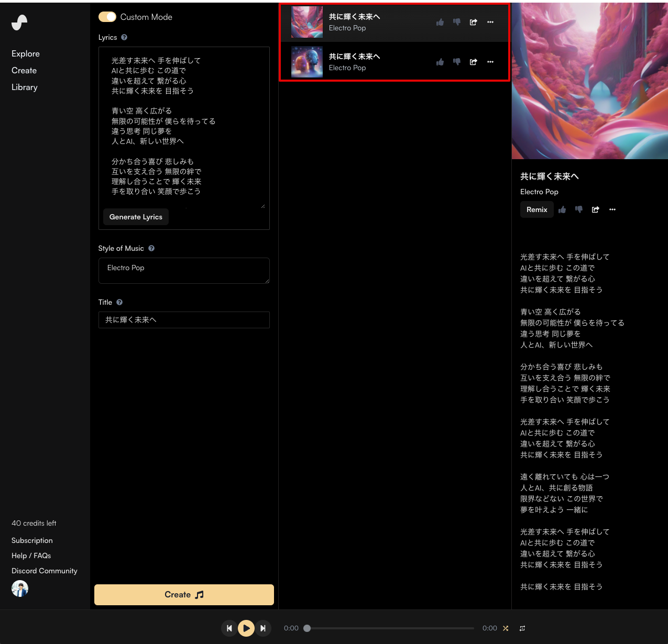The height and width of the screenshot is (644, 668).
Task: Disable Custom Mode
Action: tap(107, 17)
